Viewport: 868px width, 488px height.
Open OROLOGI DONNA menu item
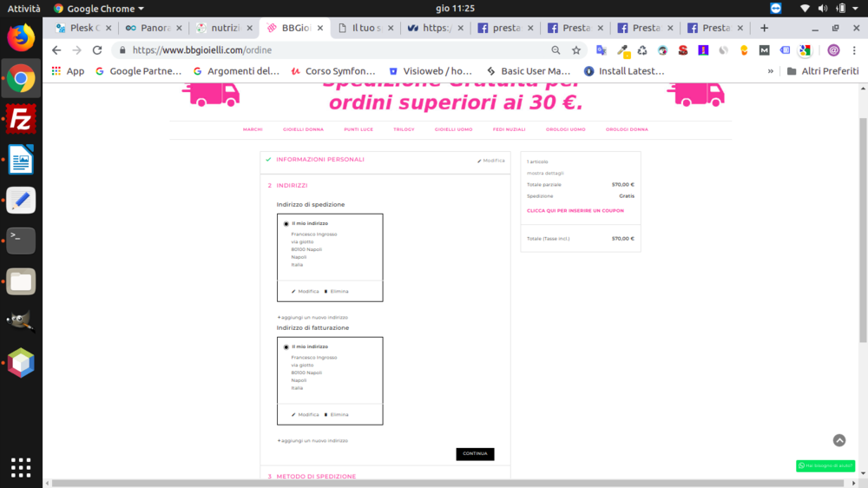627,129
